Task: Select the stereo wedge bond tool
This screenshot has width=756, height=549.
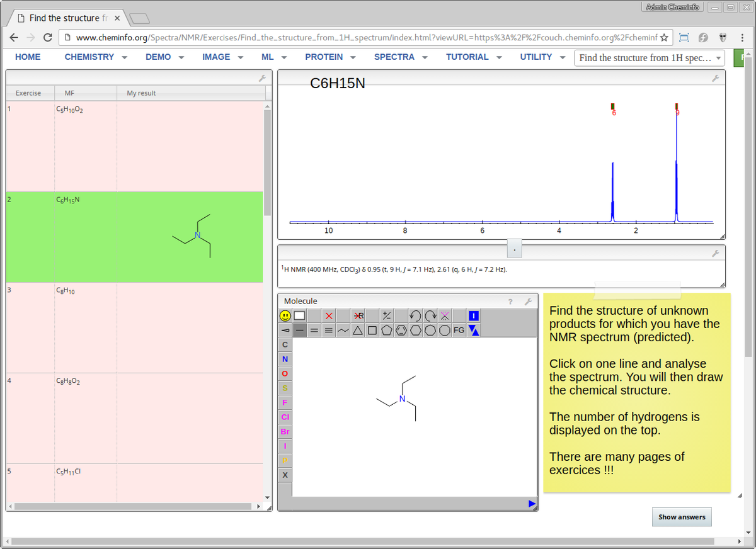Action: (285, 330)
